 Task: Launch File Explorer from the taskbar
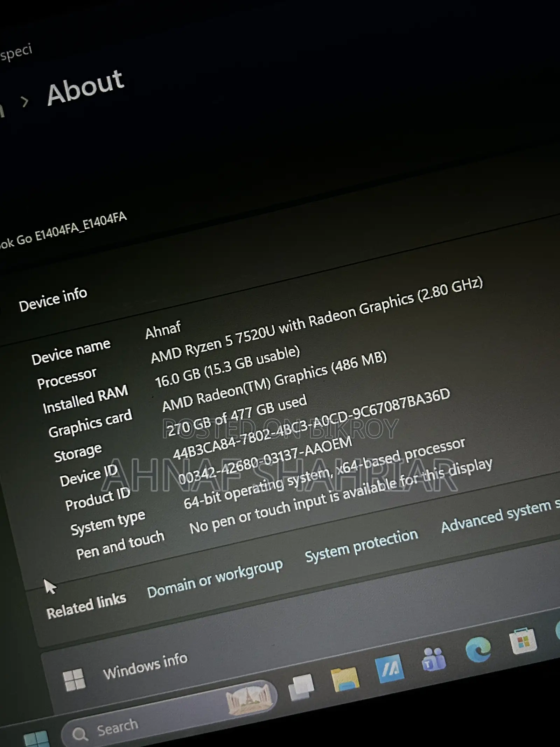click(345, 679)
